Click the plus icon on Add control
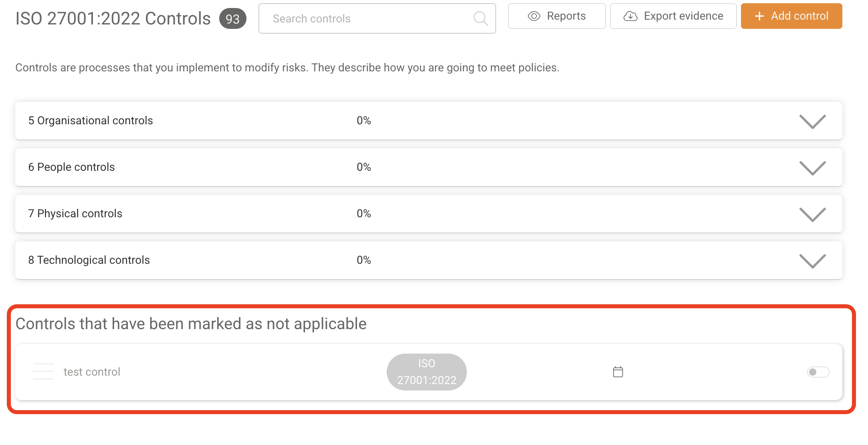Viewport: 868px width, 445px height. point(759,16)
